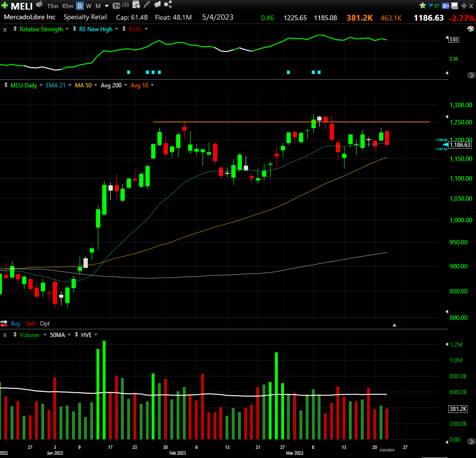The width and height of the screenshot is (476, 458).
Task: Click the cash register icon beside MELI
Action: (39, 4)
